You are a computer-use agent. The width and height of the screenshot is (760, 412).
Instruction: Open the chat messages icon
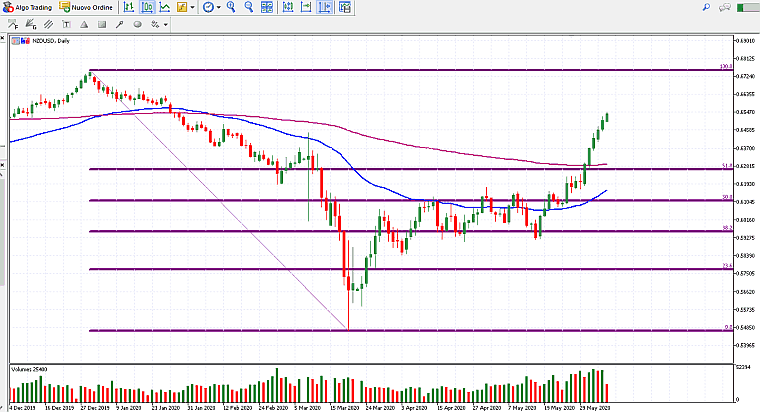pyautogui.click(x=727, y=7)
